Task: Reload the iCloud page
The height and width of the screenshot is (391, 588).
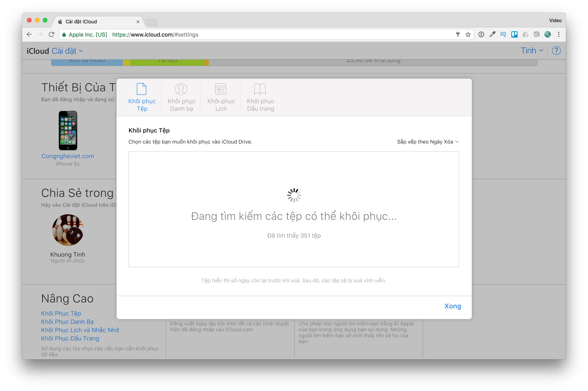Action: [x=51, y=34]
